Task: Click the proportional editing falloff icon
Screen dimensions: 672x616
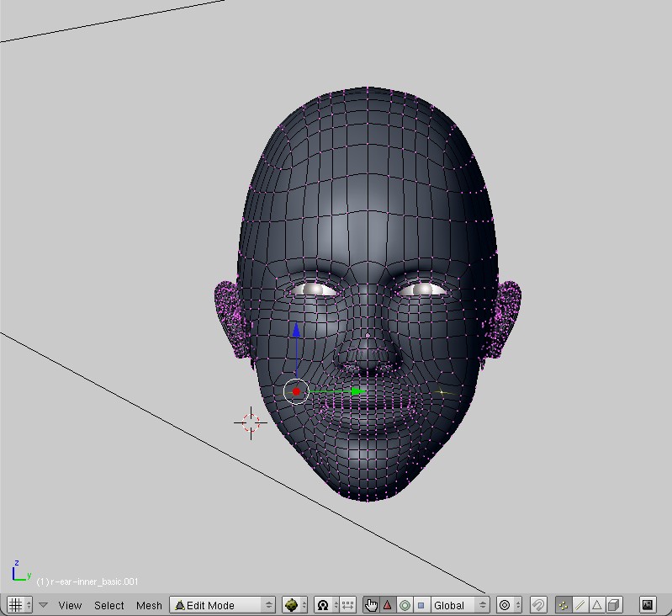Action: point(505,605)
